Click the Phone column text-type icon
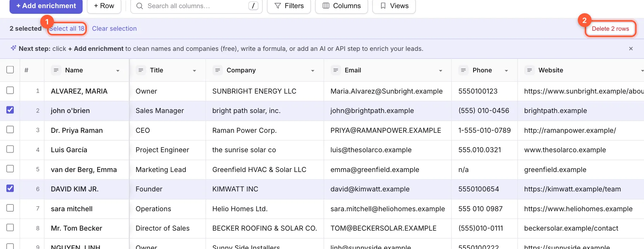This screenshot has height=249, width=644. [463, 70]
